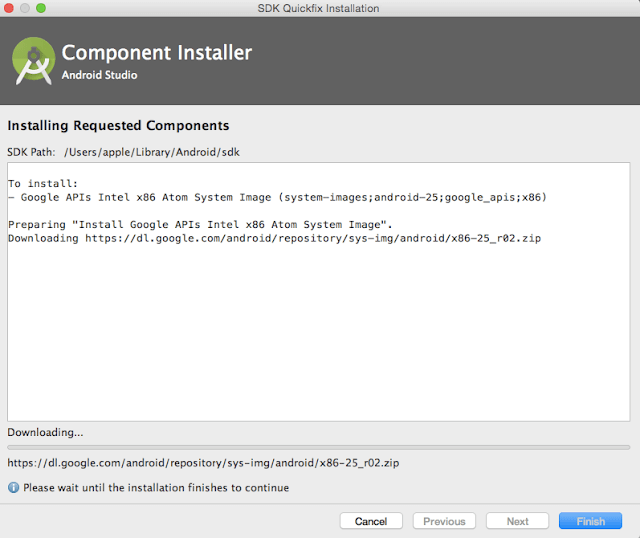Click the 'Google APIs Intel x86 Atom System Image' line
Viewport: 640px width, 538px height.
tap(277, 198)
